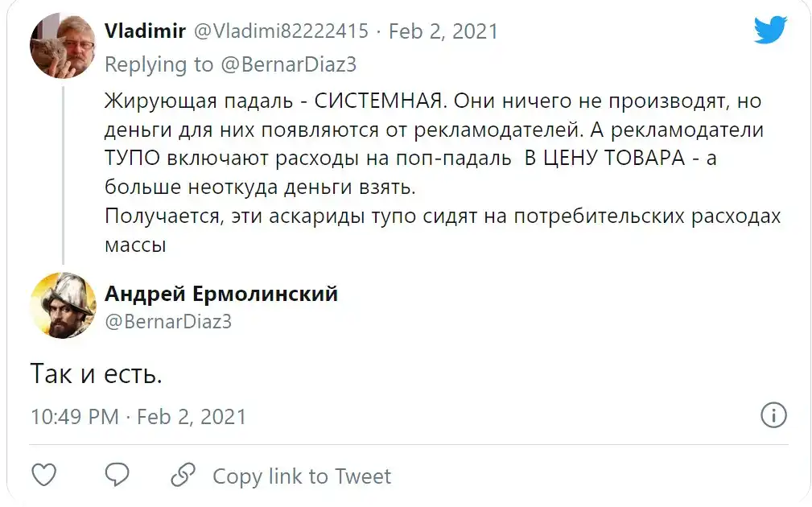The image size is (812, 507).
Task: Open the @Vladimi82222415 handle
Action: [281, 31]
